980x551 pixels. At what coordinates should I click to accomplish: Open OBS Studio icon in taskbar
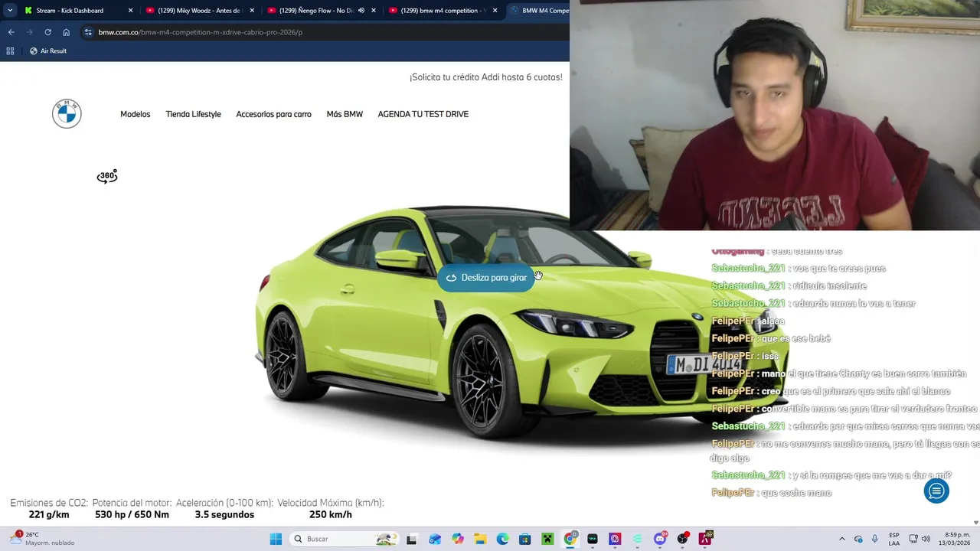coord(682,539)
